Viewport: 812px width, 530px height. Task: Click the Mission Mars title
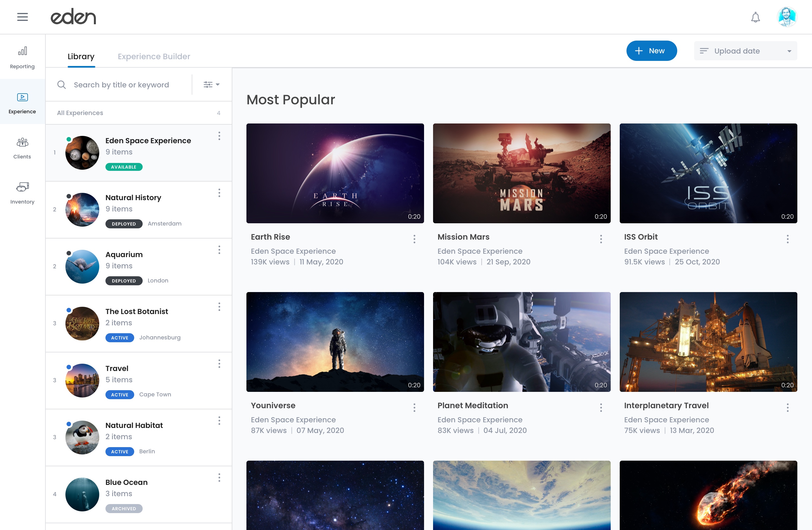coord(463,237)
